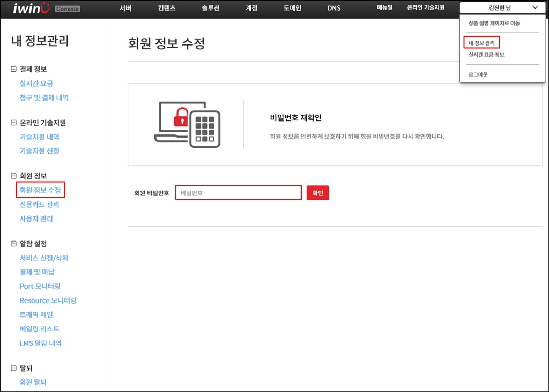
Task: Open 회원 탈퇴 link
Action: point(33,382)
